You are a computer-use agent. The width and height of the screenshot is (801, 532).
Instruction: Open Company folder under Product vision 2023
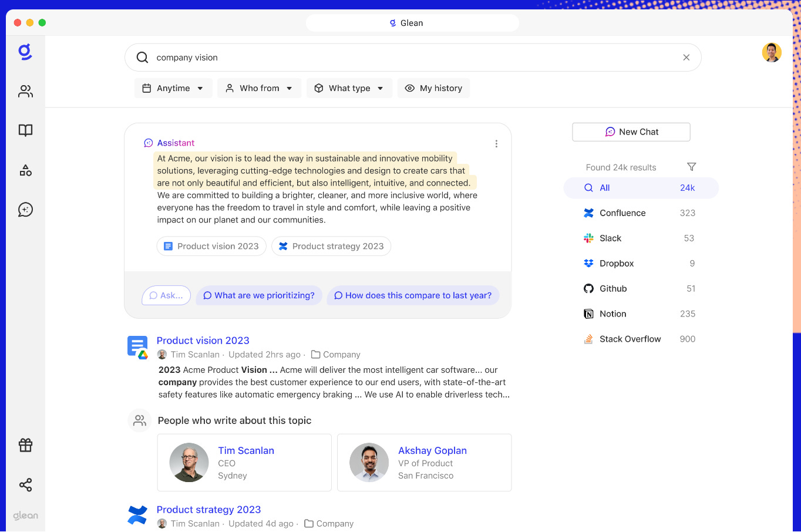coord(335,355)
